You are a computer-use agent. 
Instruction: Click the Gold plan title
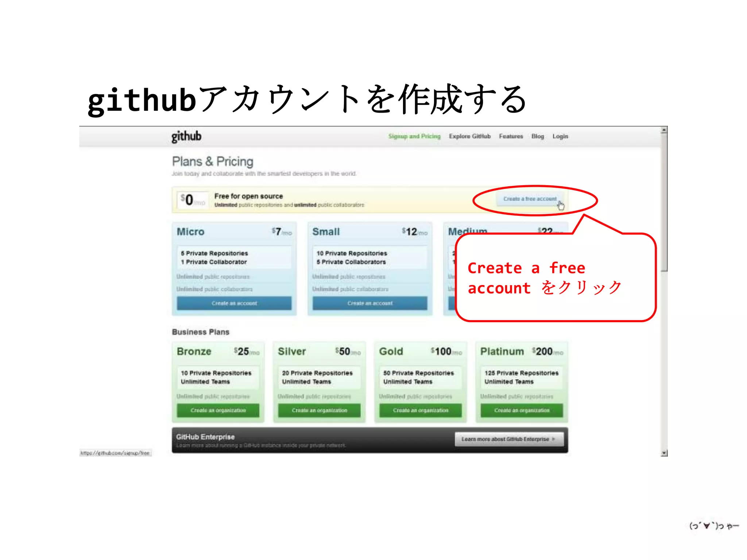(391, 351)
